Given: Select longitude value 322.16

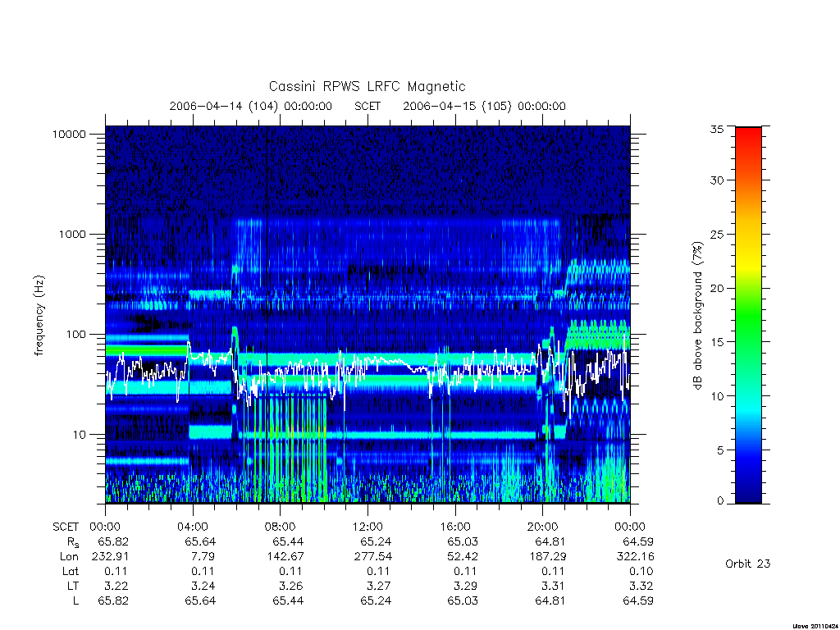Looking at the screenshot, I should [x=636, y=557].
